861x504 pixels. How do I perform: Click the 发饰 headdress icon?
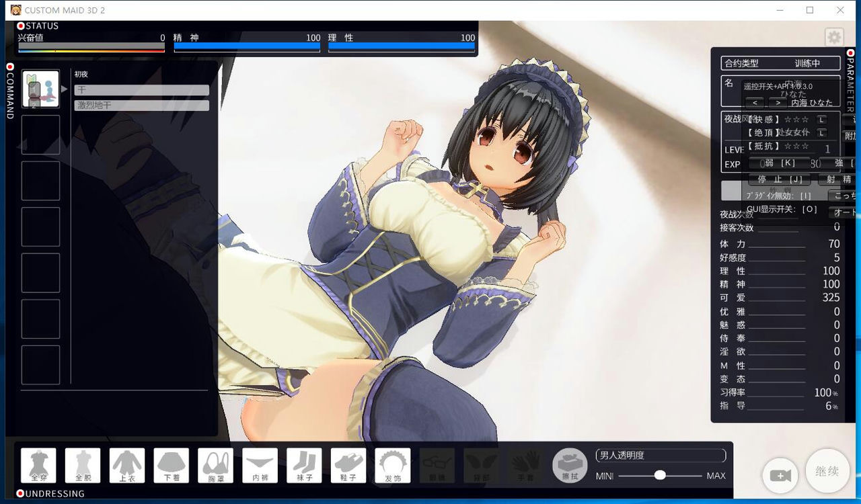click(392, 465)
